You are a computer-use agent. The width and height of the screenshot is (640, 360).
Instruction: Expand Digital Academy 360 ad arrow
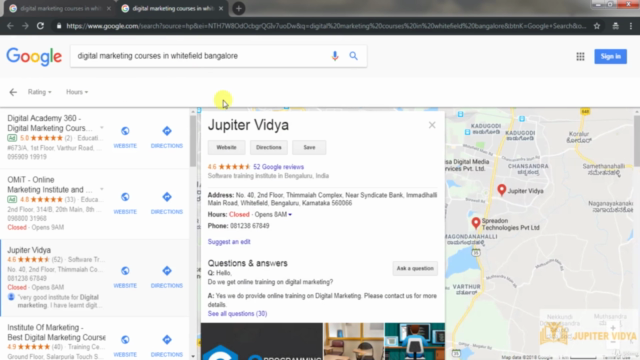102,128
